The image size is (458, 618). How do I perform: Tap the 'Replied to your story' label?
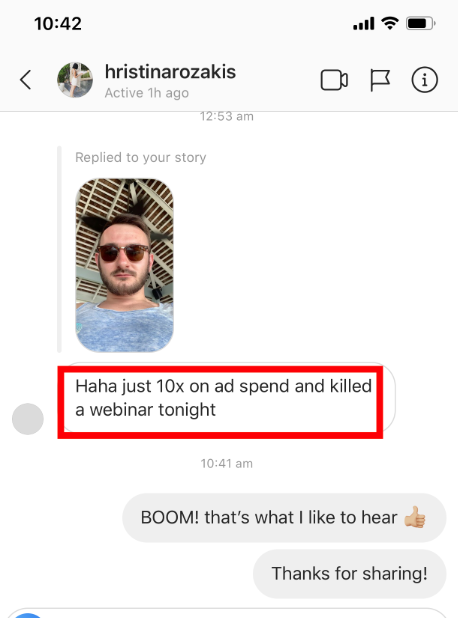point(141,157)
